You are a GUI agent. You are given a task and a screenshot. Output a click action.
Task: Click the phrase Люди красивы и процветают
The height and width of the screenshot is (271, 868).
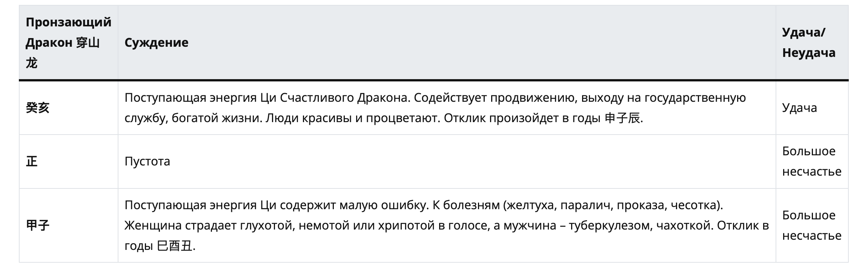click(353, 118)
